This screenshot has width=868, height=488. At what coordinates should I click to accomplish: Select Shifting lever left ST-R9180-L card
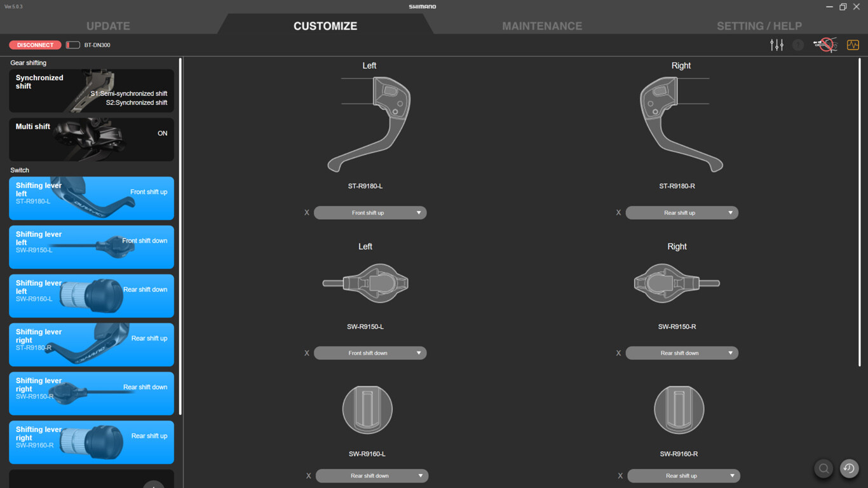click(x=92, y=198)
